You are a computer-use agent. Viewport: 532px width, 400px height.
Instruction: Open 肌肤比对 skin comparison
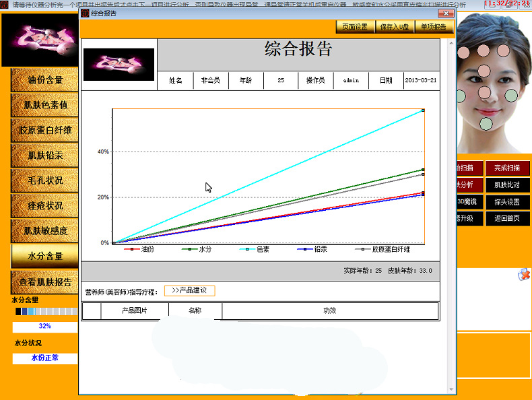[507, 185]
